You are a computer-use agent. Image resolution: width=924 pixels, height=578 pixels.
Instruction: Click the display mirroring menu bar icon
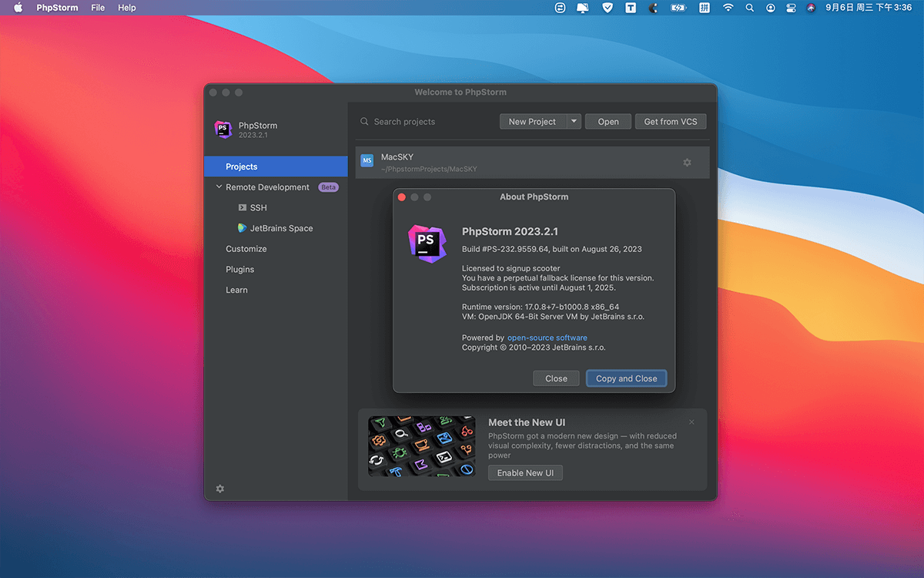pyautogui.click(x=583, y=8)
